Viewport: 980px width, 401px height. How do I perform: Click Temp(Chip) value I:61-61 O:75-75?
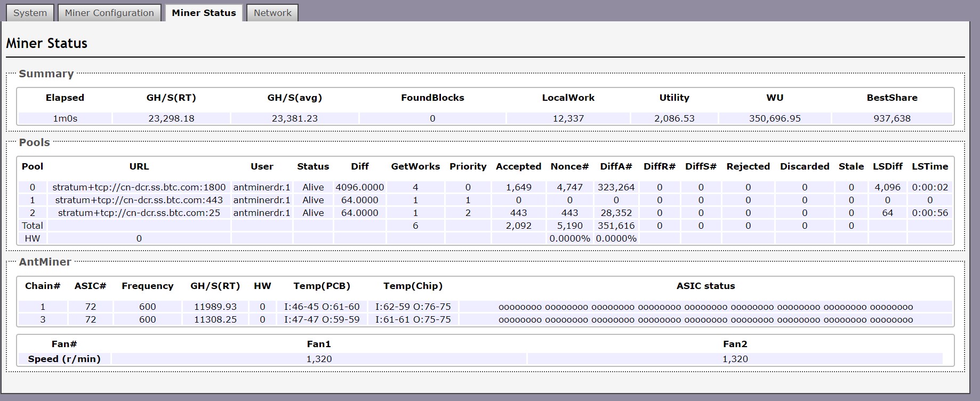click(x=413, y=319)
